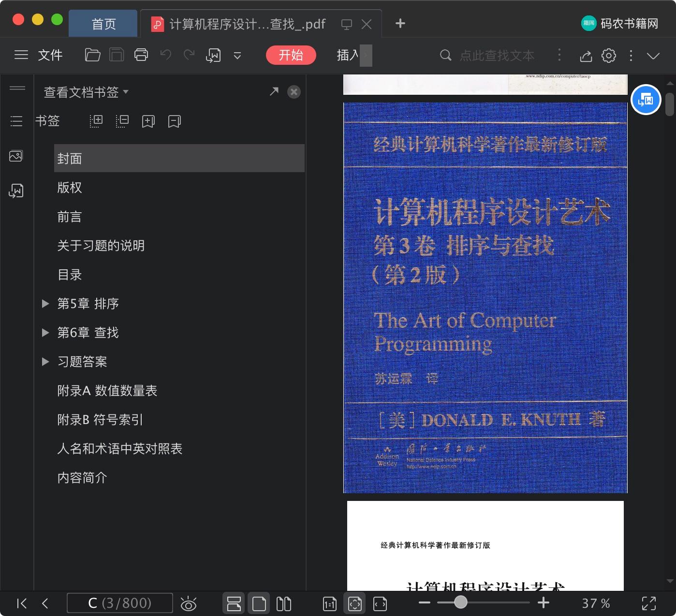The height and width of the screenshot is (616, 676).
Task: Click the PDF-to-Word convert toolbar icon
Action: point(213,56)
